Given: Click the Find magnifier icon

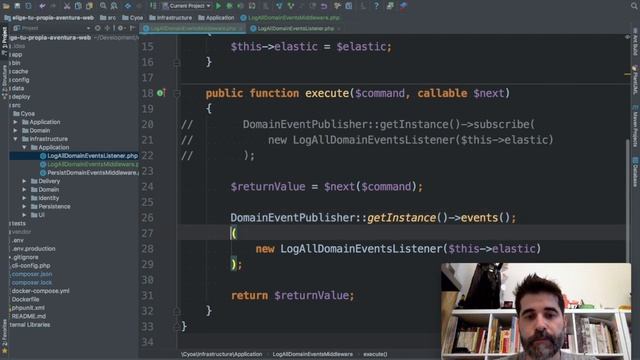Looking at the screenshot, I should 103,6.
